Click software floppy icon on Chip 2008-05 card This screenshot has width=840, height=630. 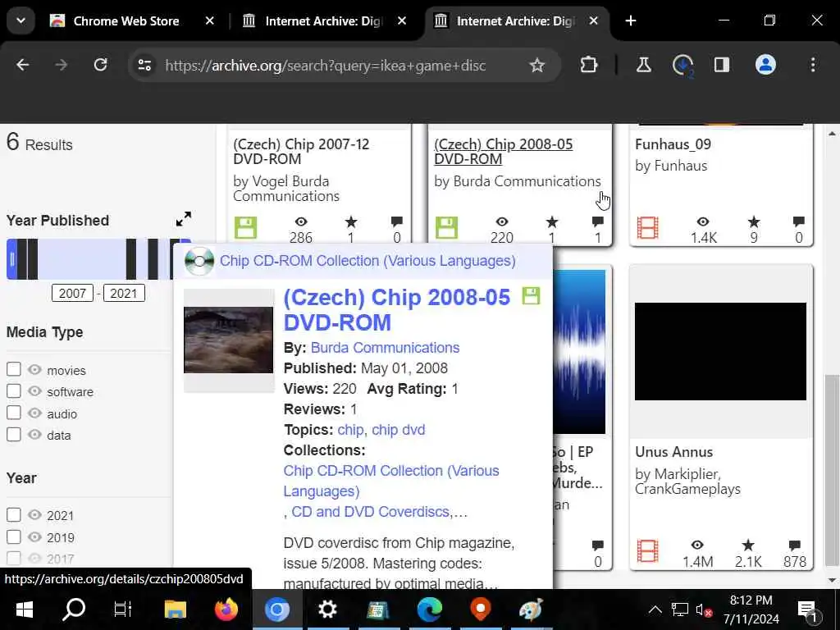(x=446, y=227)
